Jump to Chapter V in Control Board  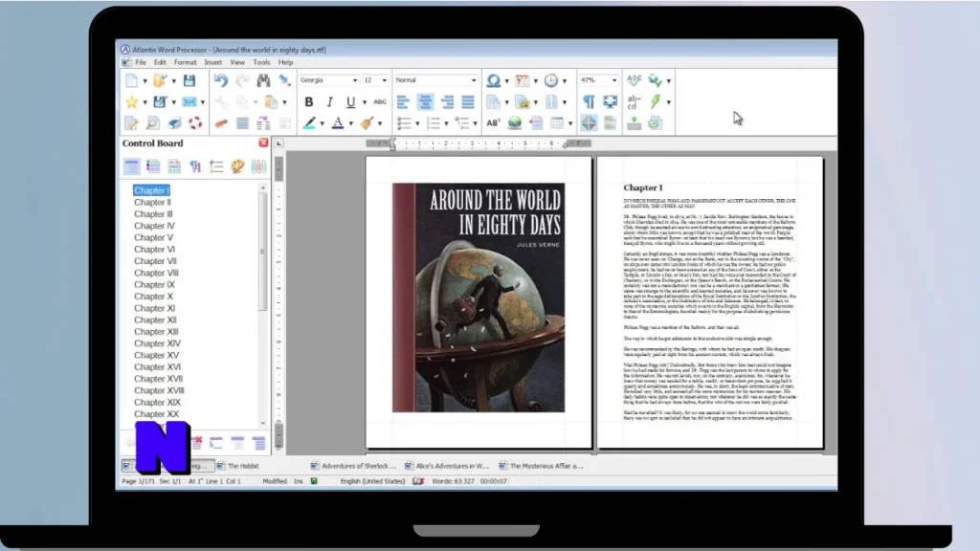point(154,237)
